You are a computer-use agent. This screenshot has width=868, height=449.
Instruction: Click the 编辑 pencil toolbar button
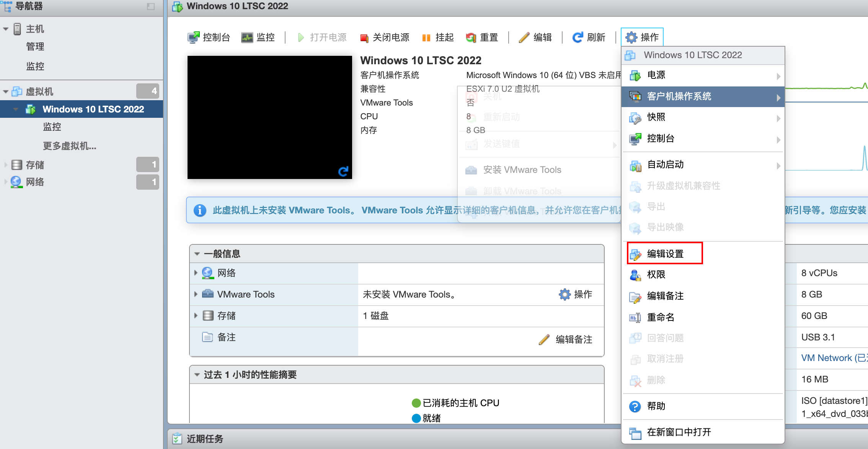pyautogui.click(x=535, y=37)
